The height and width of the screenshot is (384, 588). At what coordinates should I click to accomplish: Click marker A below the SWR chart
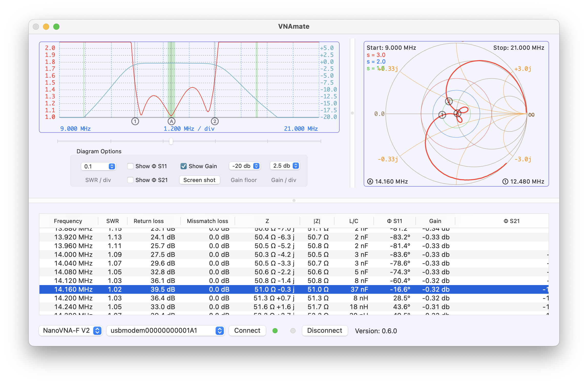(x=171, y=121)
